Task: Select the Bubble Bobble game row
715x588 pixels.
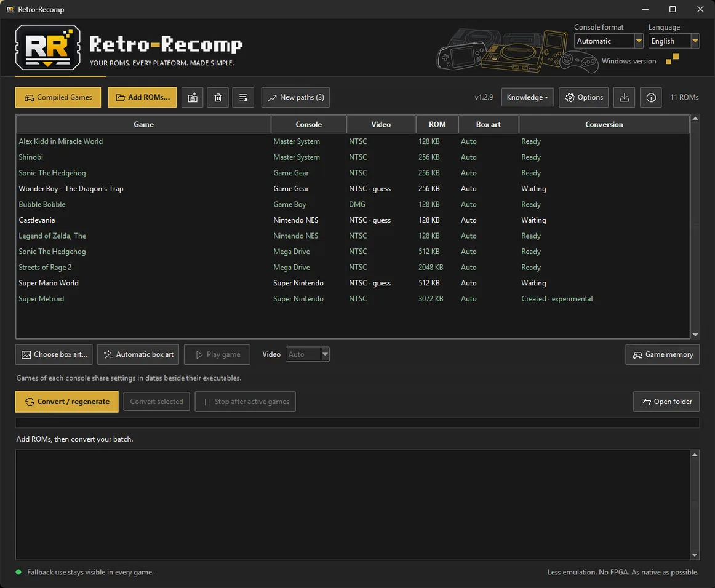Action: coord(353,204)
